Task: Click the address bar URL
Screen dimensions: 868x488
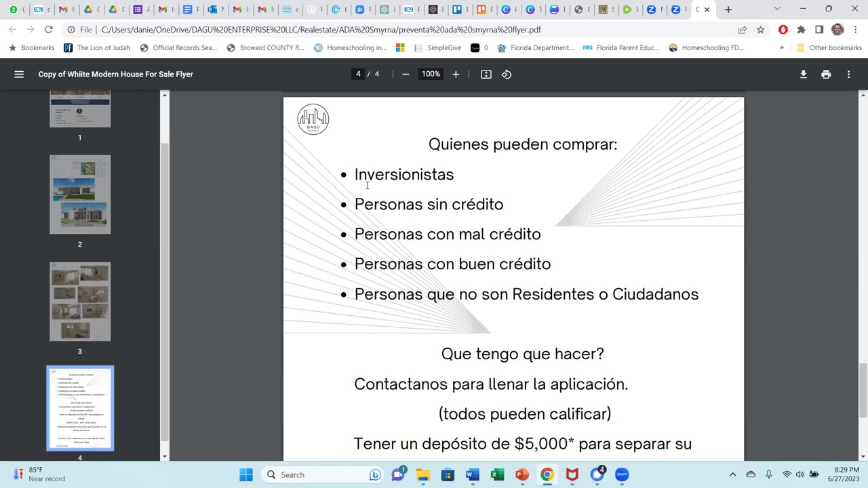Action: (321, 30)
